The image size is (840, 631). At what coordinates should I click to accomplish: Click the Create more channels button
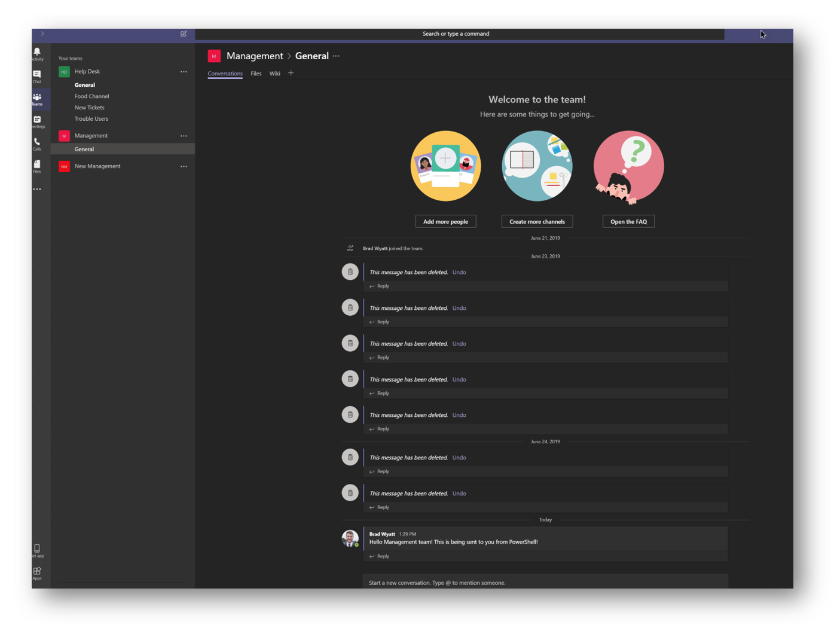point(537,221)
